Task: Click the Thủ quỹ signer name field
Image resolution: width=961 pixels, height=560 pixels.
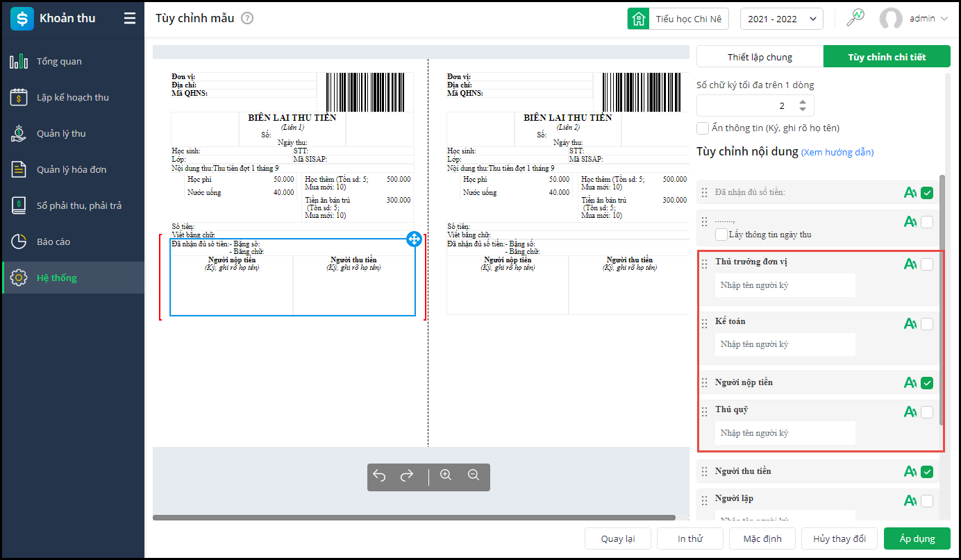Action: 785,433
